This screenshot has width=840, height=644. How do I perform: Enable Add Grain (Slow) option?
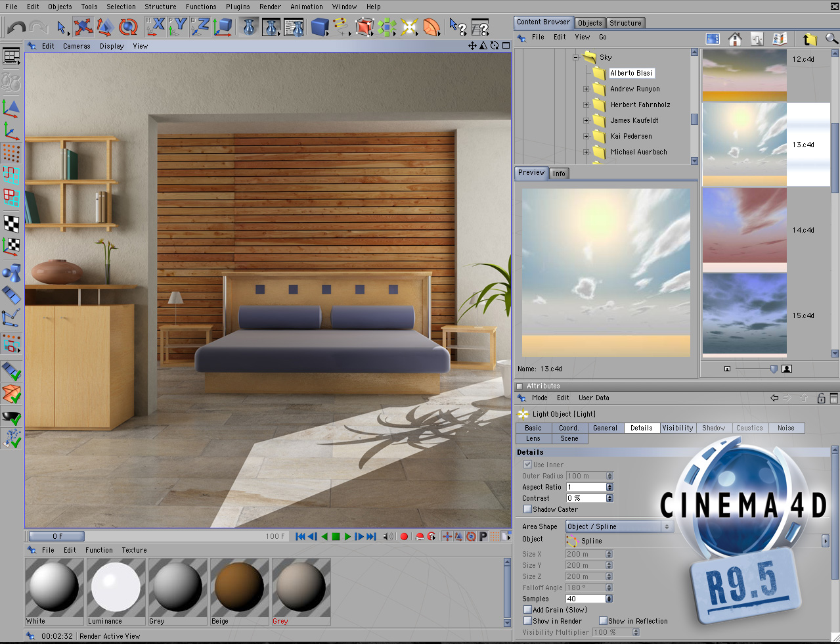527,610
